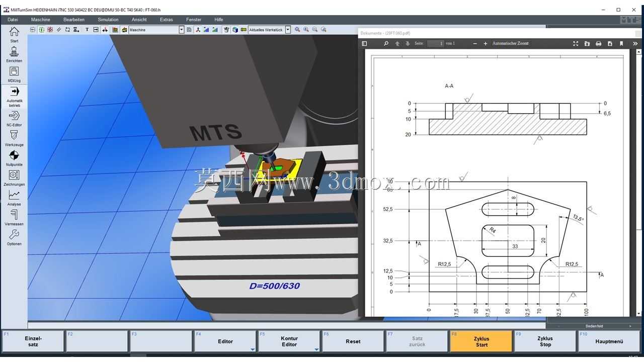
Task: Go to previous page in PDF viewer
Action: click(397, 44)
